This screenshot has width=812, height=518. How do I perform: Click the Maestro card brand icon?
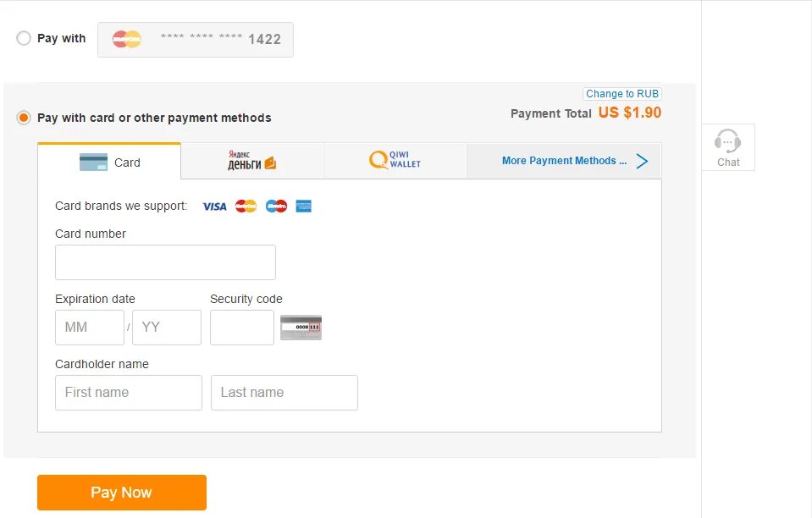[276, 206]
